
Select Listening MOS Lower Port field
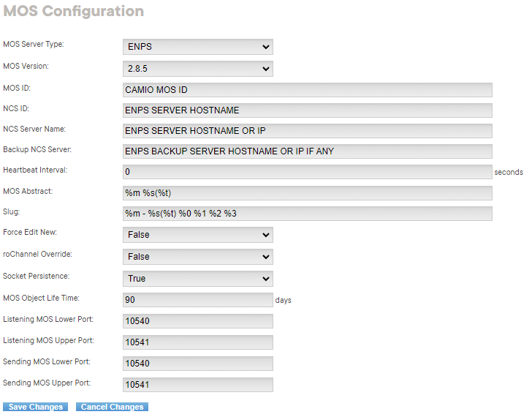point(197,321)
